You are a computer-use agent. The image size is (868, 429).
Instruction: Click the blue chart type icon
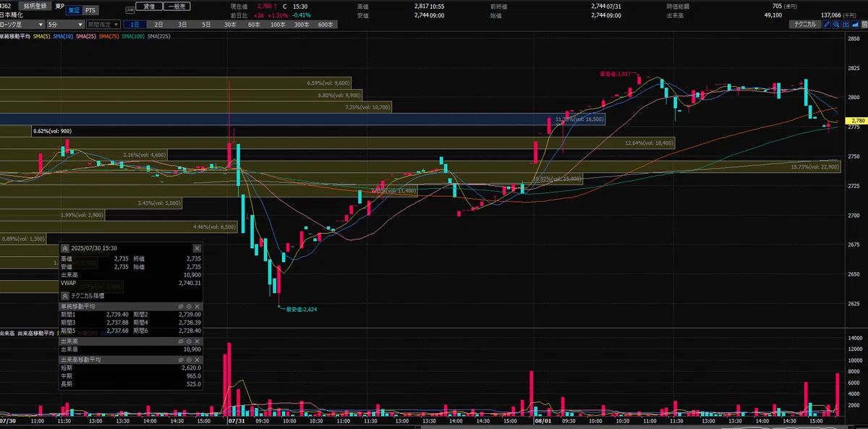(855, 24)
